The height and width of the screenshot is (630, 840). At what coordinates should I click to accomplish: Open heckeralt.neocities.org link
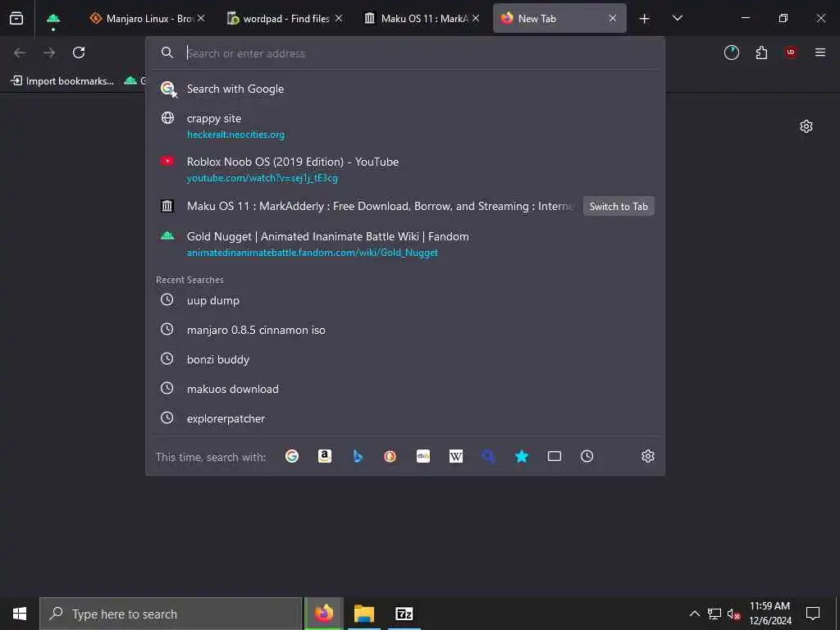tap(235, 135)
